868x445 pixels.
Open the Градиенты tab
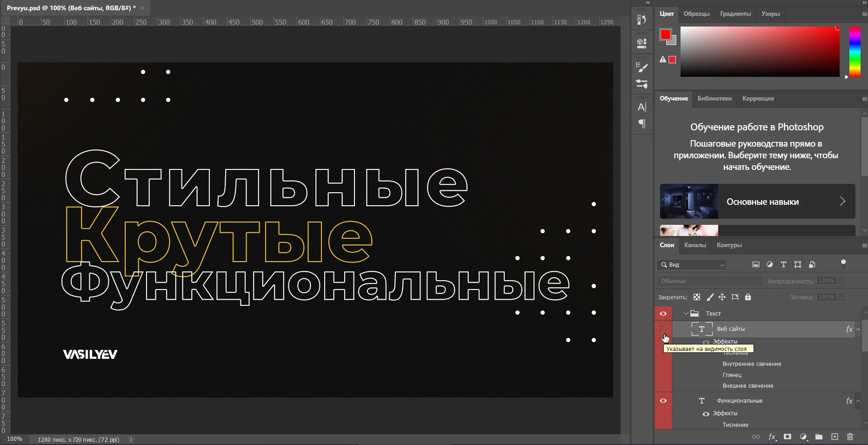tap(735, 14)
